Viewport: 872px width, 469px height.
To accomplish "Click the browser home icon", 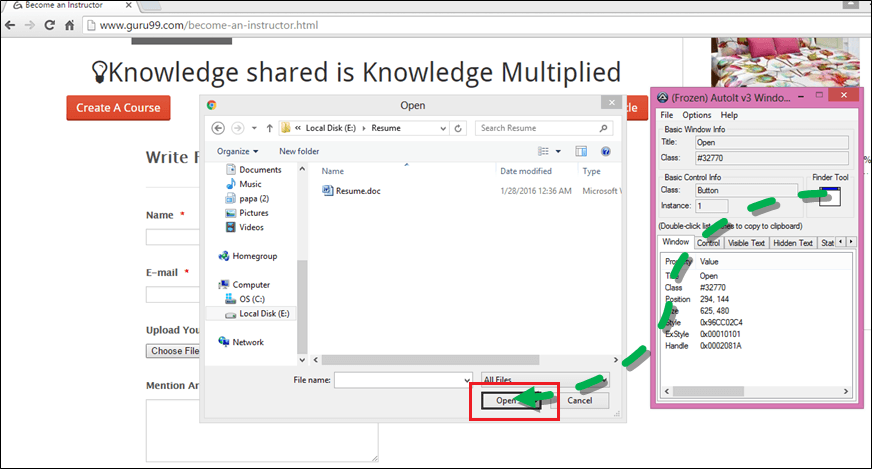I will [x=69, y=25].
